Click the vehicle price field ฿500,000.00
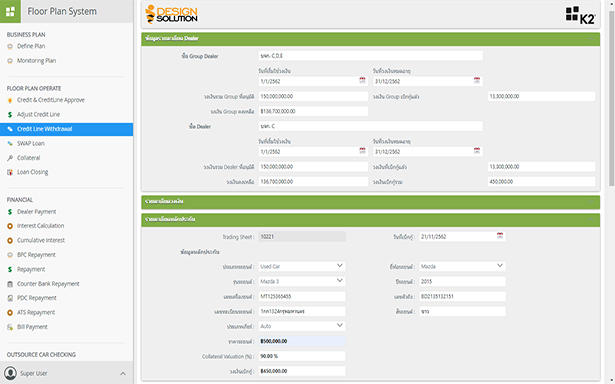Image resolution: width=615 pixels, height=384 pixels. [302, 341]
